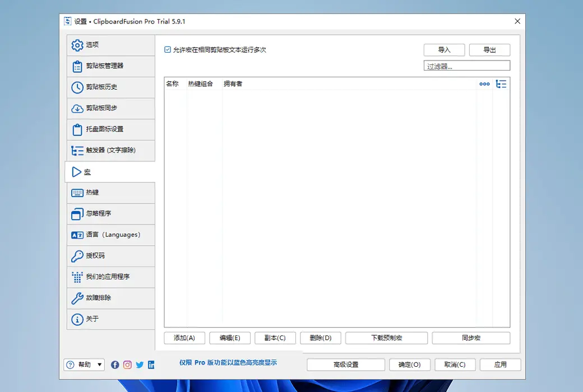Click the ClipboardFusion app icon in title bar
This screenshot has height=392, width=583.
[68, 21]
